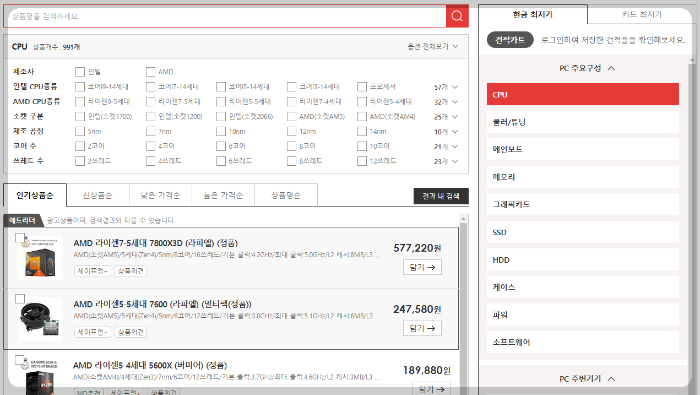Expand the 소켓 구분 row showing 25개
This screenshot has width=700, height=395.
coord(446,117)
